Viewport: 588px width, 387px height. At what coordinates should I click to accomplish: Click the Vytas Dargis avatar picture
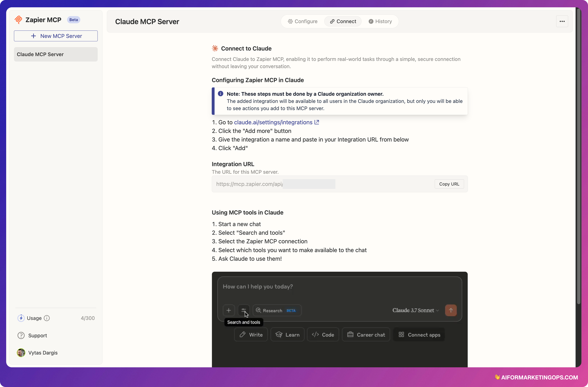pos(21,353)
